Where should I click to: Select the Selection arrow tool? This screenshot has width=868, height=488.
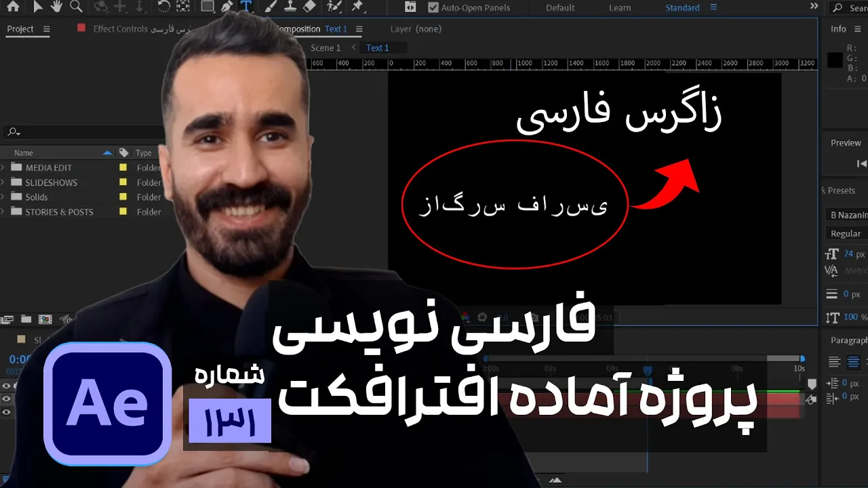click(x=37, y=7)
